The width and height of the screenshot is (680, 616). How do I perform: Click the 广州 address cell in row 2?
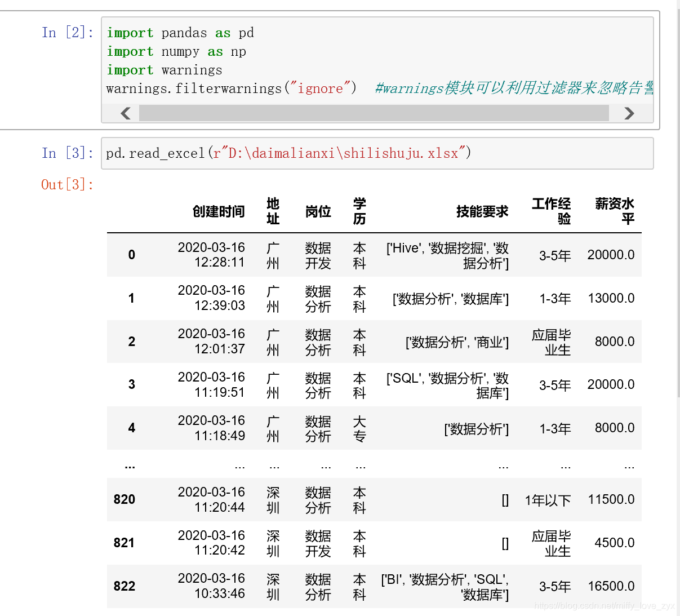pos(273,342)
